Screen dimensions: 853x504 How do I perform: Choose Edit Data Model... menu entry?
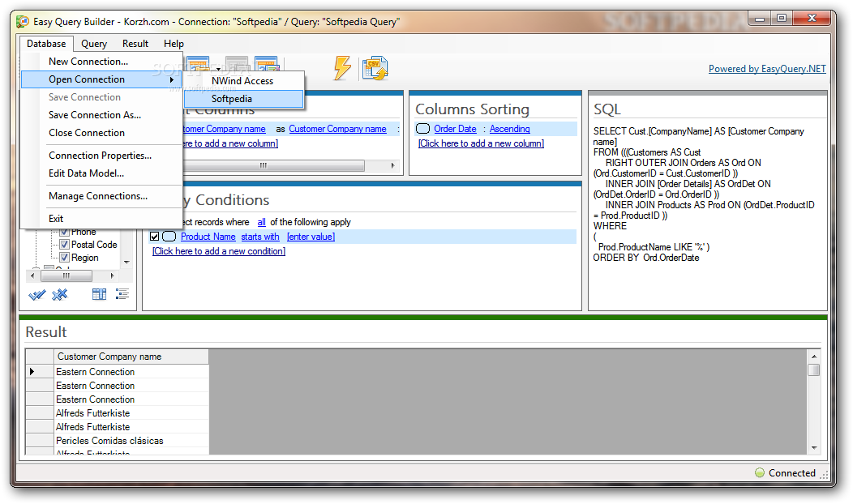[101, 173]
